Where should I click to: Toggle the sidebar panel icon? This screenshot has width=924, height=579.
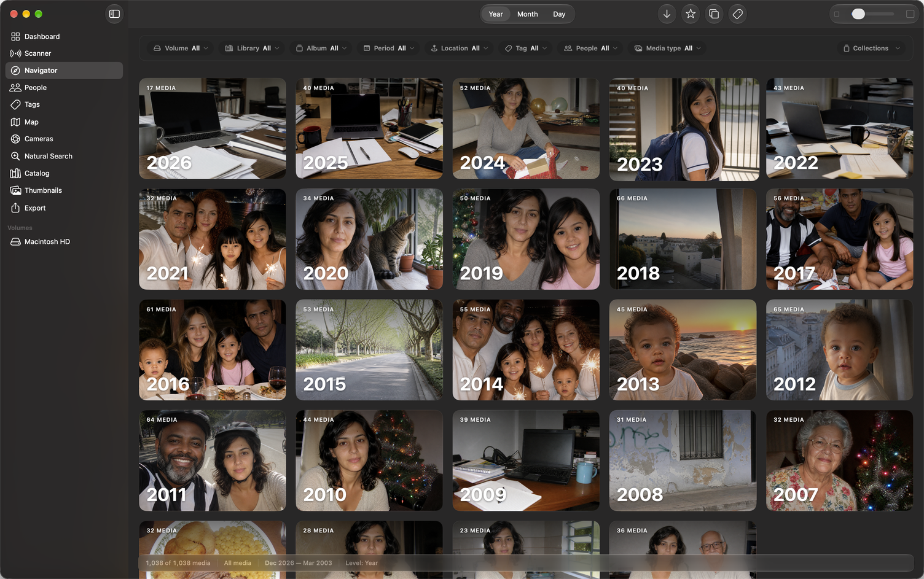point(114,14)
